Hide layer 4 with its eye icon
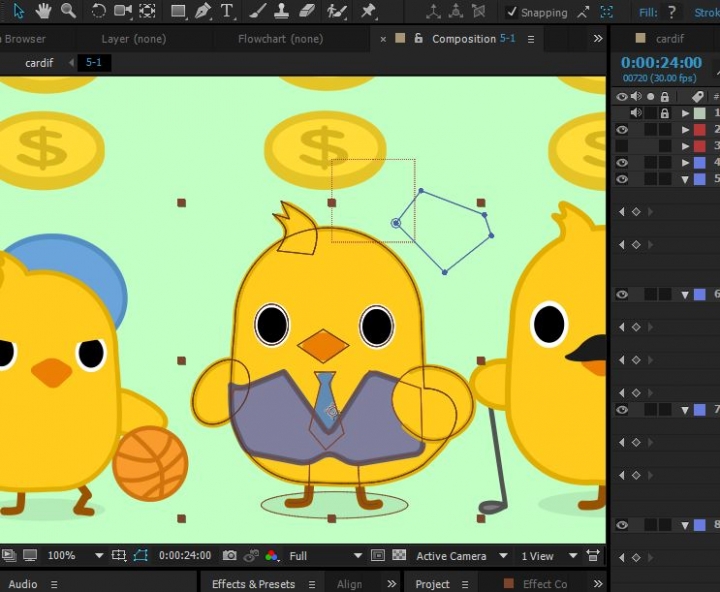Image resolution: width=720 pixels, height=592 pixels. tap(622, 163)
